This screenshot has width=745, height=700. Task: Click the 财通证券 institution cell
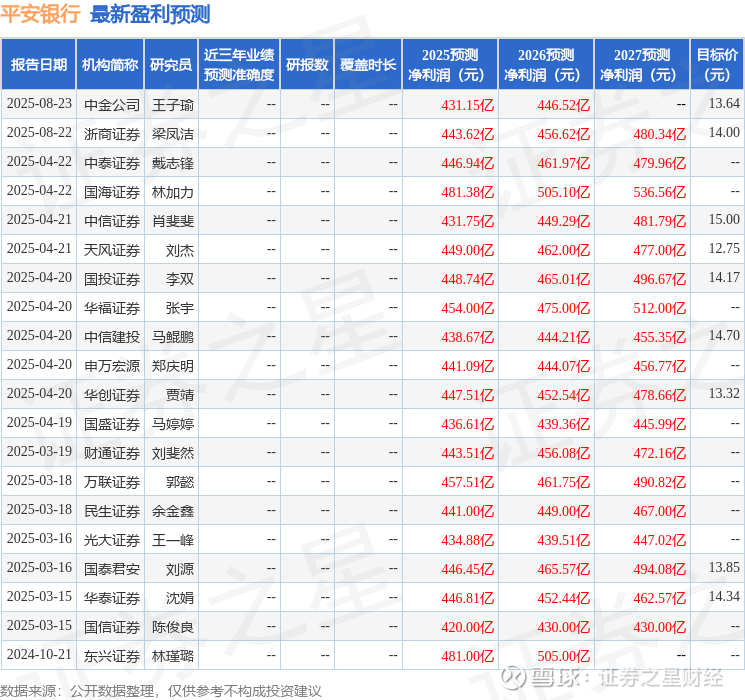click(112, 453)
